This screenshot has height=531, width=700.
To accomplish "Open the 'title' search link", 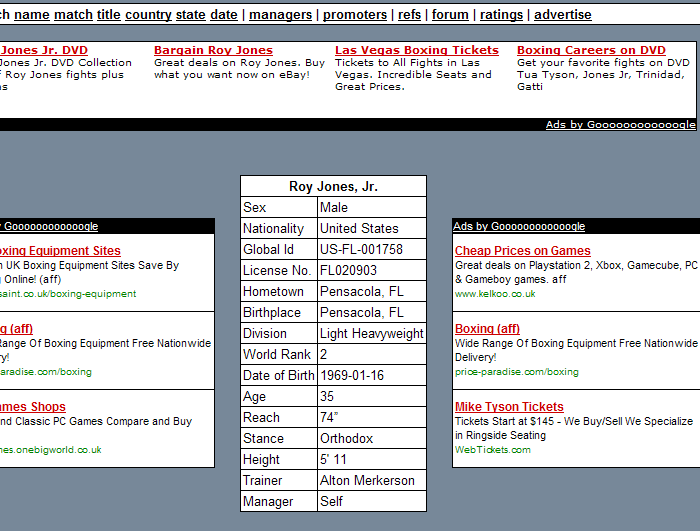I will click(109, 15).
